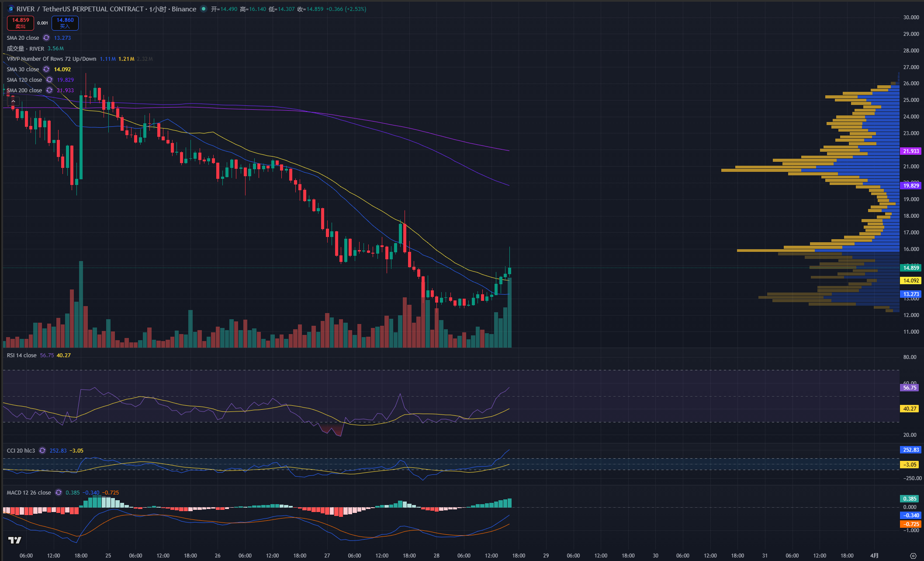This screenshot has width=924, height=561.
Task: Select the RSI 14 close indicator label
Action: tap(21, 355)
